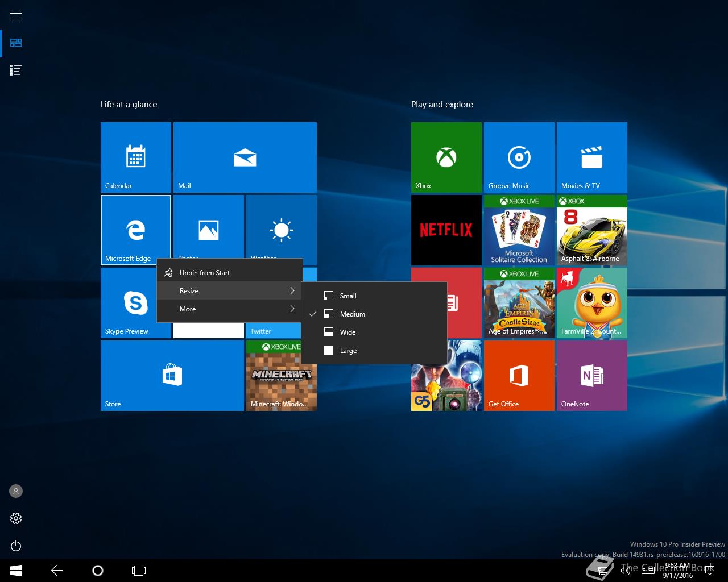Open the Groove Music tile

[x=519, y=157]
